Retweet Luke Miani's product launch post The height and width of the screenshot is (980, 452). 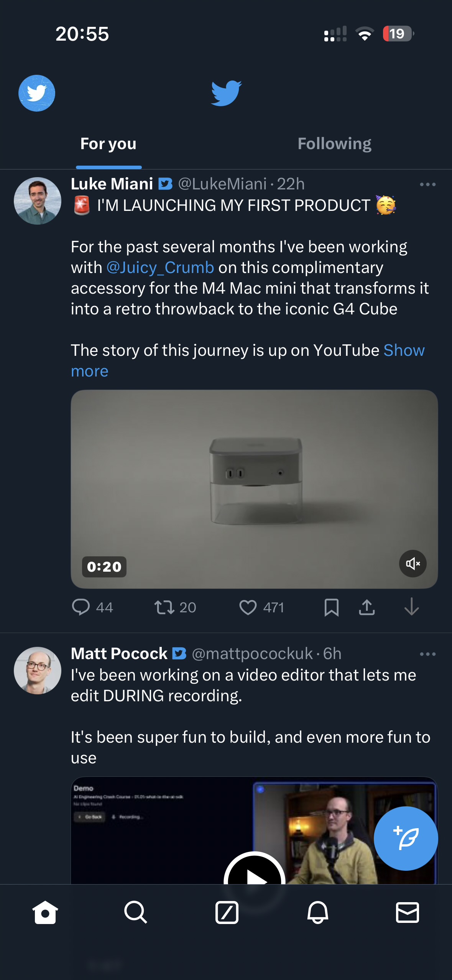tap(164, 607)
